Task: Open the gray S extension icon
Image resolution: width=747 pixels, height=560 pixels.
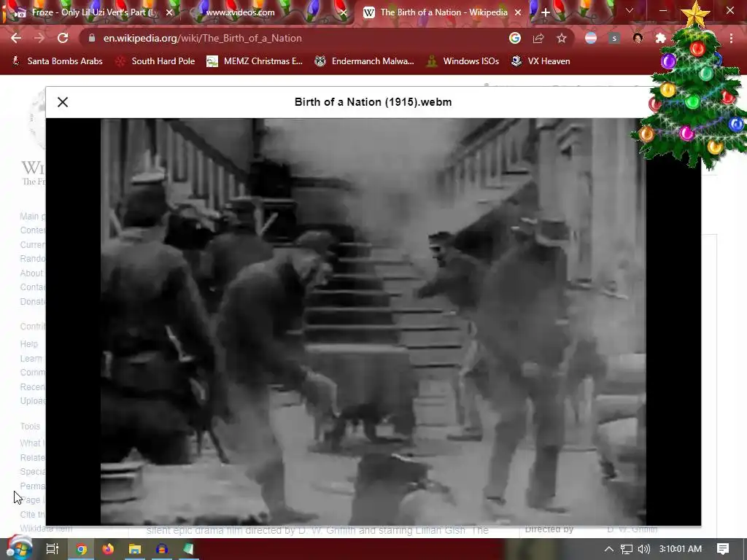Action: point(614,38)
